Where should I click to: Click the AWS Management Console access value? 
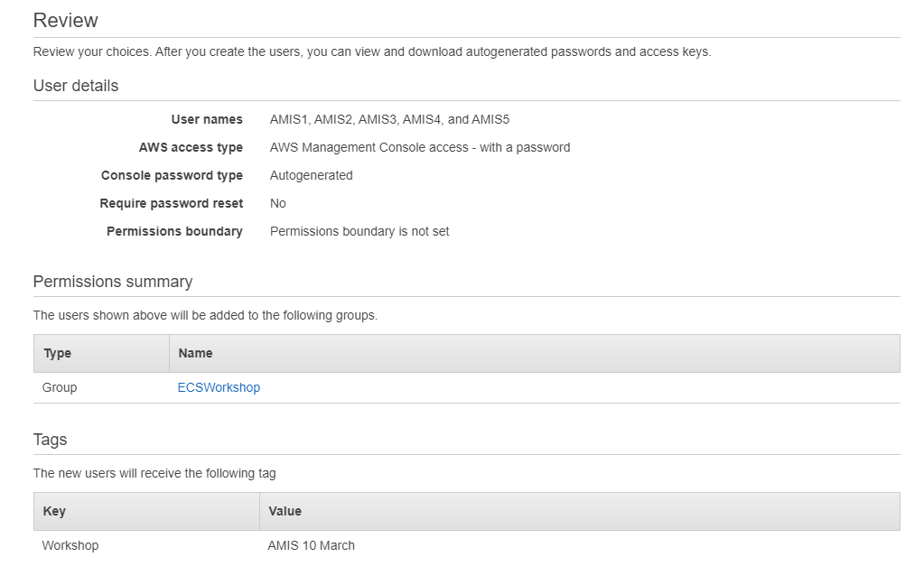[x=420, y=147]
